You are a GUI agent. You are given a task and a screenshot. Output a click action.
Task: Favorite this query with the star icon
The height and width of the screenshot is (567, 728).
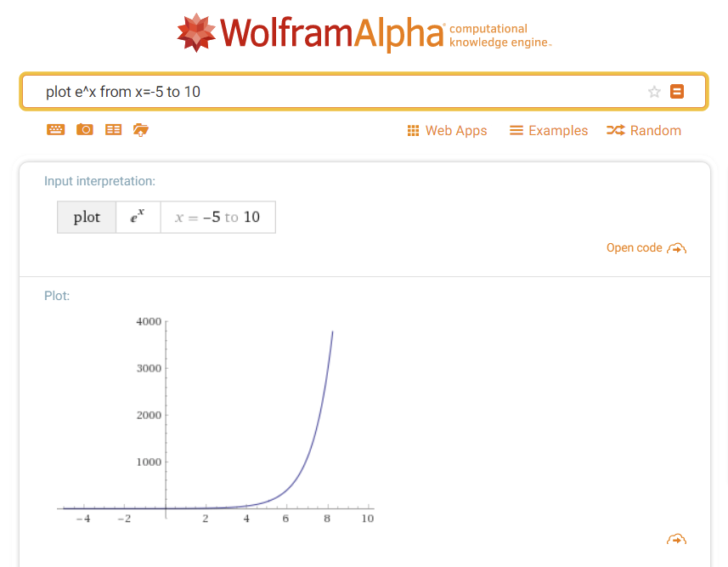pyautogui.click(x=654, y=92)
